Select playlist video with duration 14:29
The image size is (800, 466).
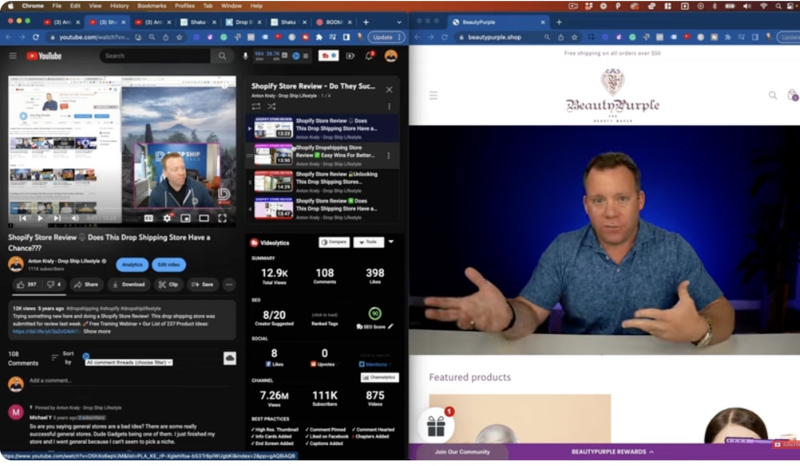tap(273, 182)
